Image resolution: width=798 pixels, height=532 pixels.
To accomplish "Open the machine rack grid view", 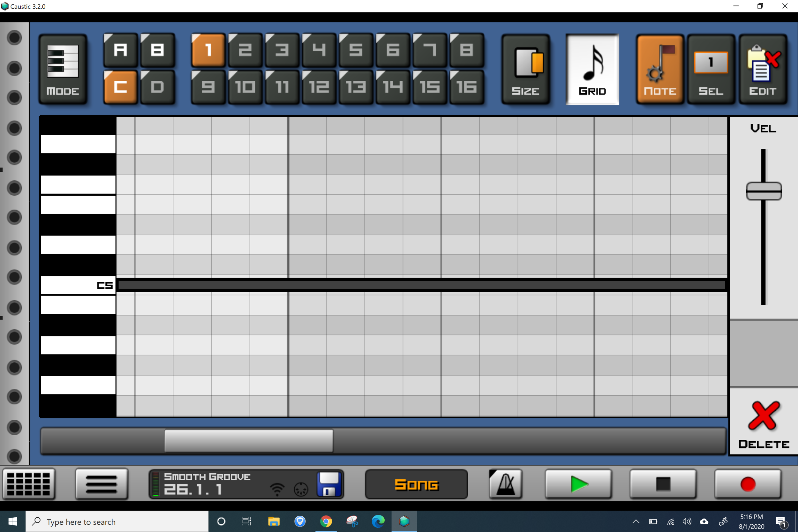I will tap(29, 484).
